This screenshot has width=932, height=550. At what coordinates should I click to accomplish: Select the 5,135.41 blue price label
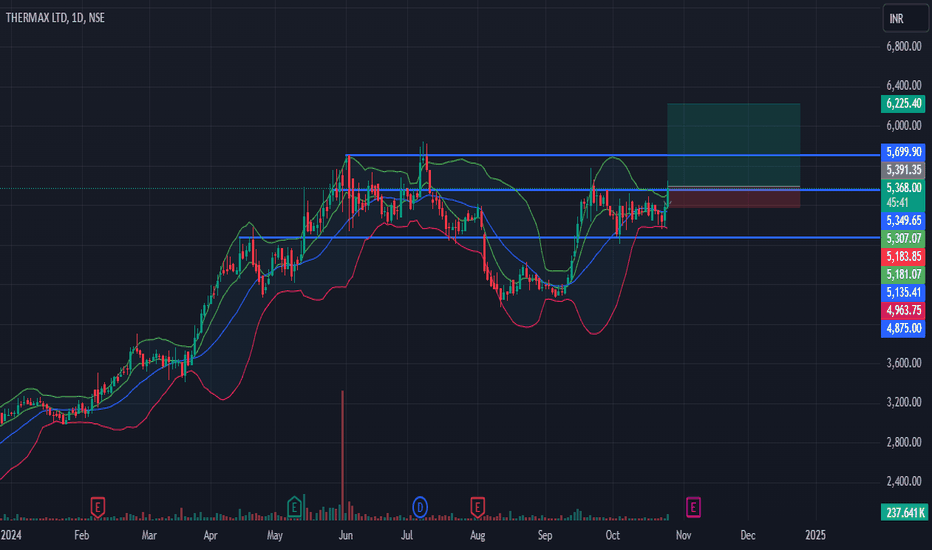[903, 293]
